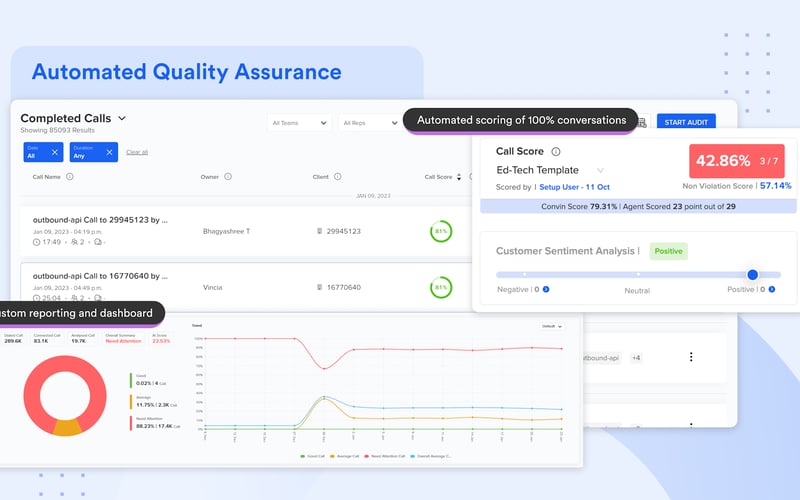This screenshot has height=500, width=800.
Task: Click blue arrow next to Negative count
Action: tap(546, 289)
